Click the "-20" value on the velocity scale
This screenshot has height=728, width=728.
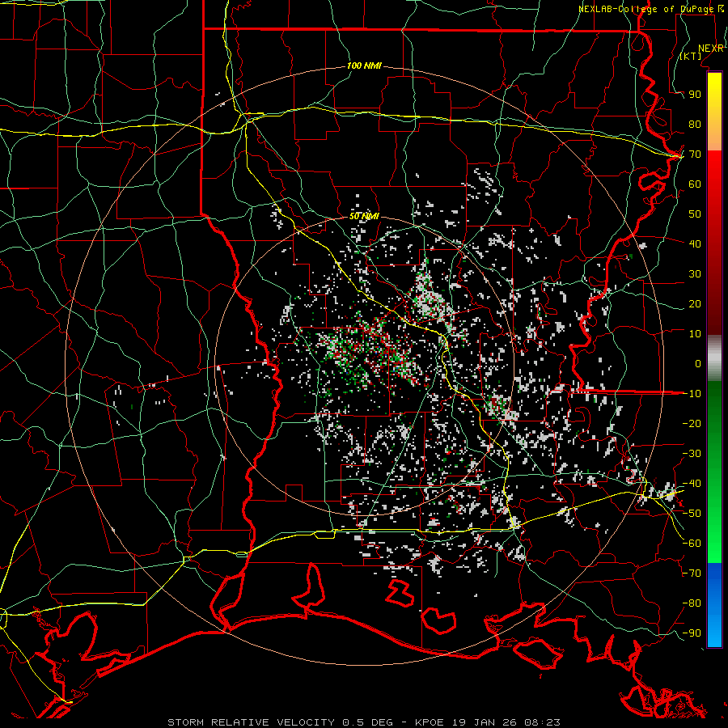[x=692, y=424]
